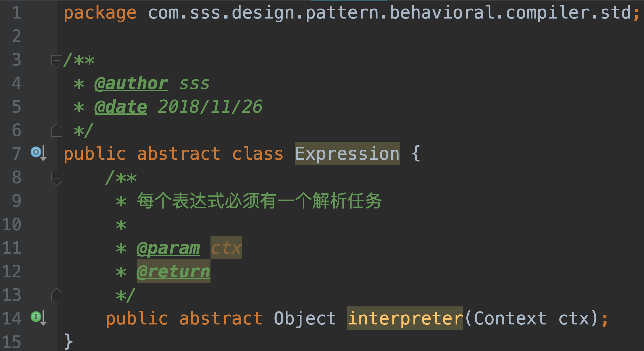Click the fold end marker on line 6

point(57,131)
